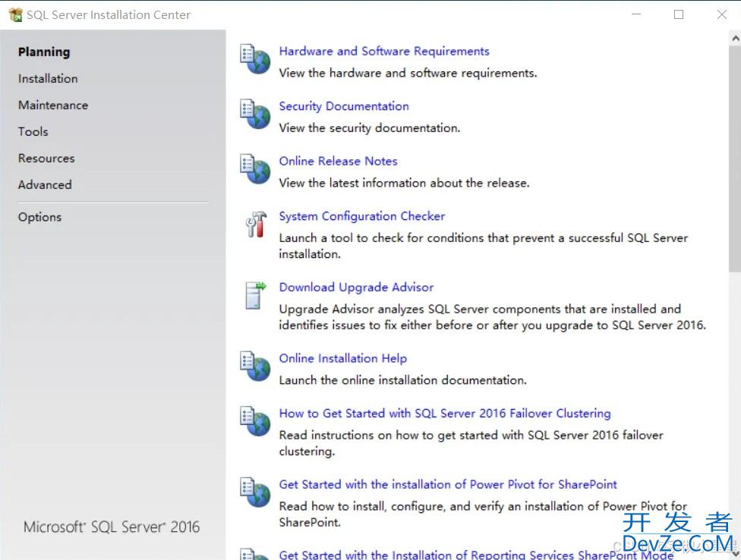Click 'View the security documentation.' text

[370, 128]
